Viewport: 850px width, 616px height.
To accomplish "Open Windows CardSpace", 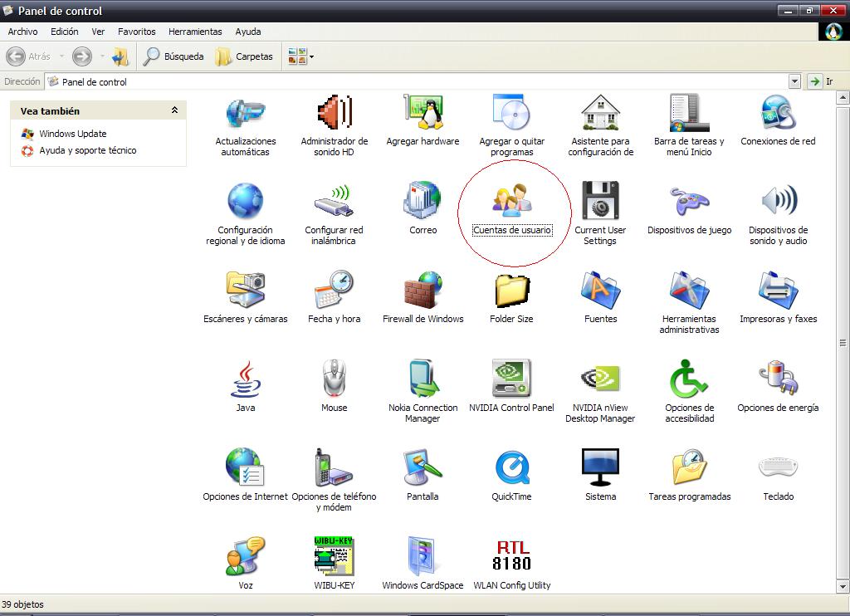I will (x=422, y=555).
